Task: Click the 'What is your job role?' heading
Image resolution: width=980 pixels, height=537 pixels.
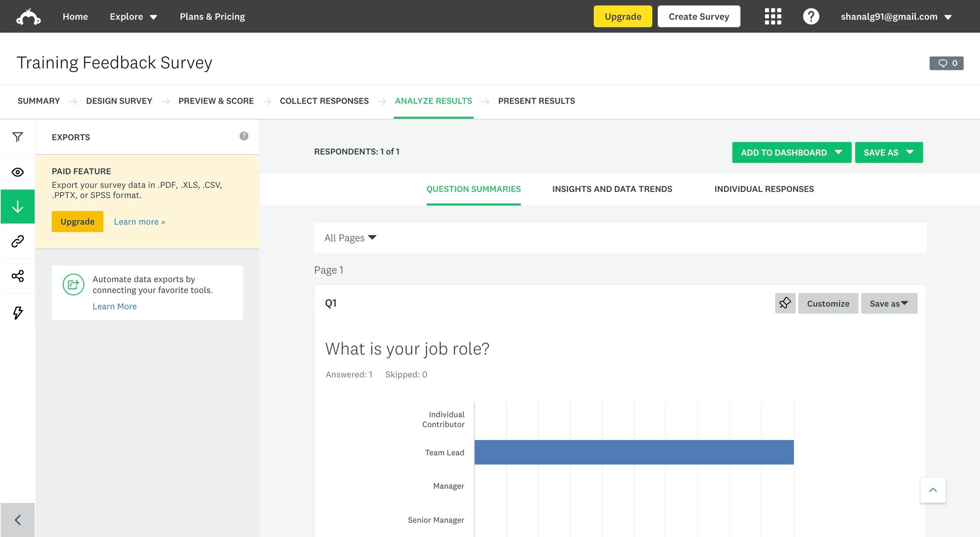Action: point(407,349)
